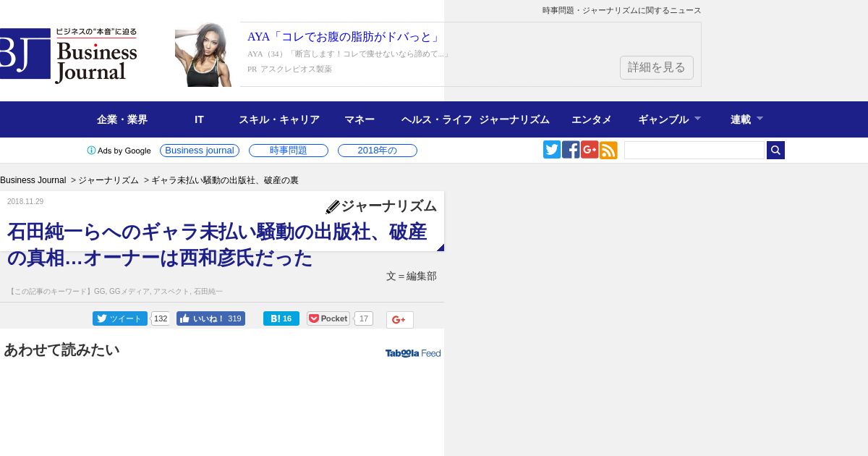This screenshot has width=868, height=456.
Task: Click the date 2018.11.29
Action: [x=25, y=202]
